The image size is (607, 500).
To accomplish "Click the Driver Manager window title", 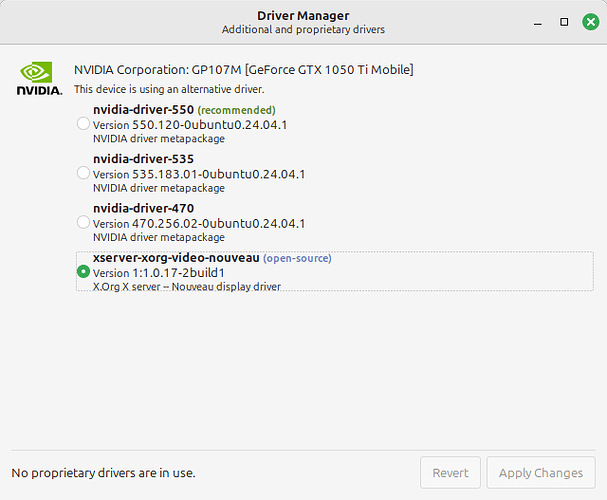I will (303, 16).
